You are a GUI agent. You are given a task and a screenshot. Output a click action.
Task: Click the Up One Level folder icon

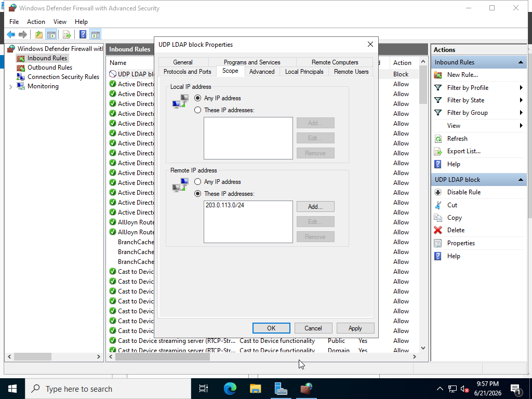[x=39, y=34]
